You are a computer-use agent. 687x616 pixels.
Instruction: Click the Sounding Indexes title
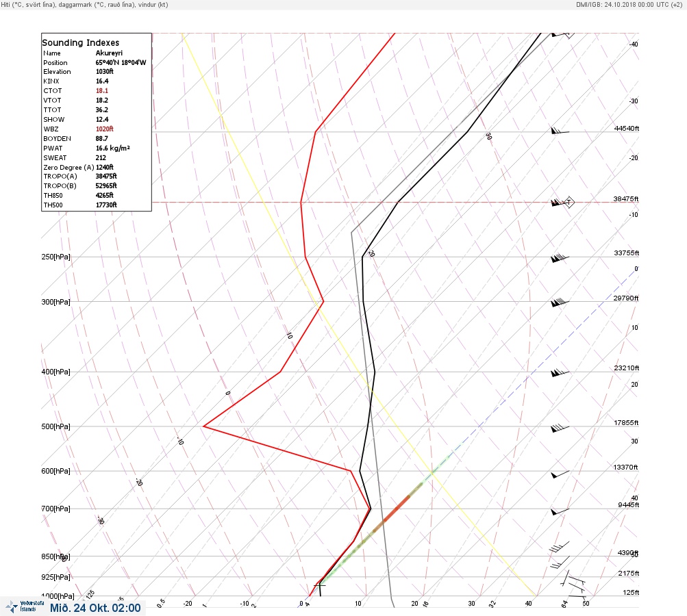pyautogui.click(x=81, y=42)
